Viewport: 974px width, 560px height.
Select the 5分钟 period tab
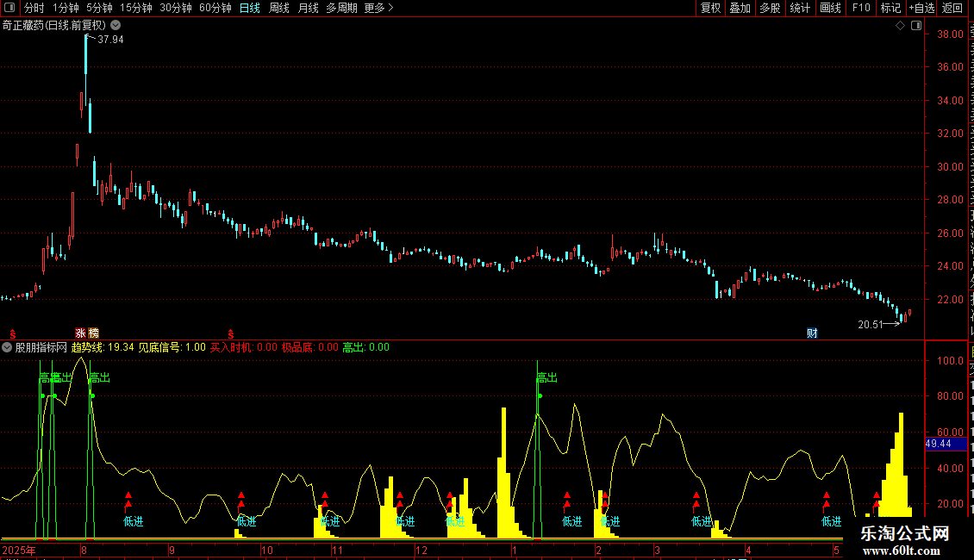99,8
